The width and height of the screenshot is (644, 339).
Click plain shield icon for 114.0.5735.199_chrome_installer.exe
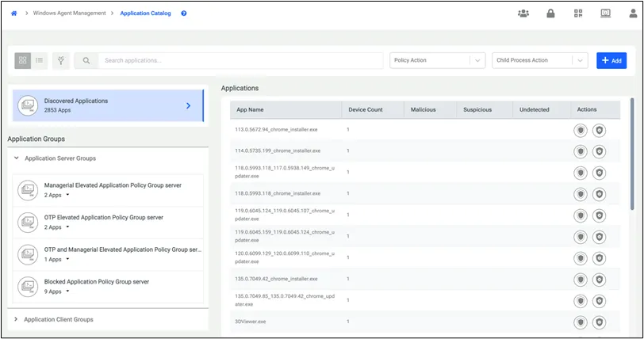point(581,151)
